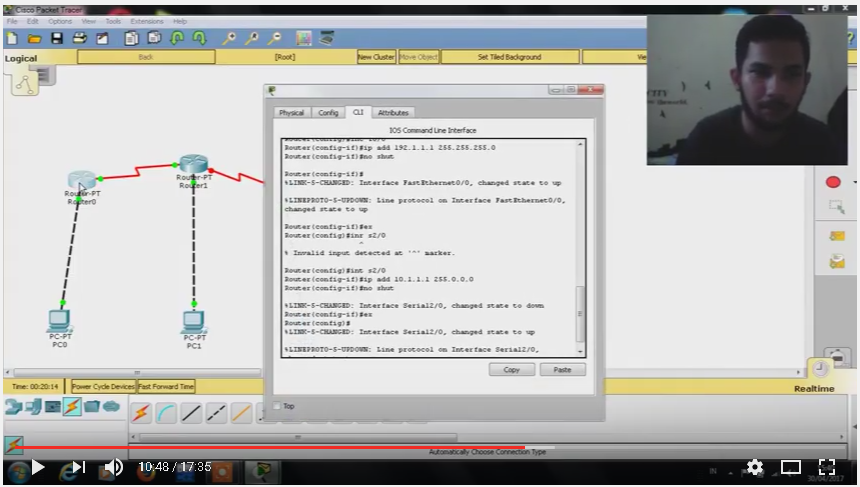860x487 pixels.
Task: Reset zoom with the middle magnifier
Action: click(x=252, y=38)
